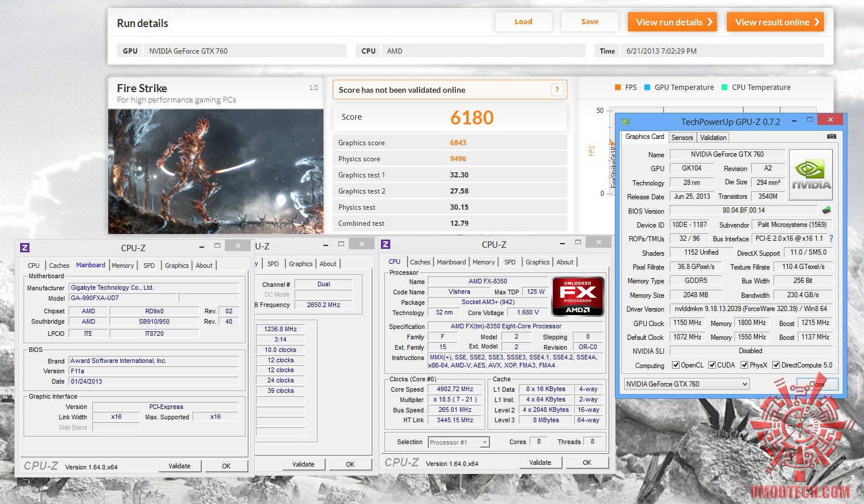Open the Processor #1 selection dropdown
Image resolution: width=864 pixels, height=504 pixels.
(x=459, y=442)
